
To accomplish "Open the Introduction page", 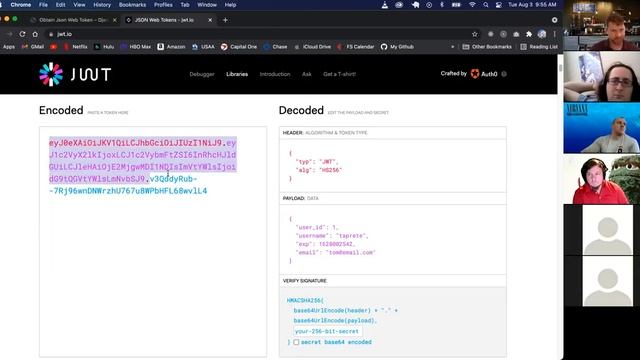I will pos(275,74).
